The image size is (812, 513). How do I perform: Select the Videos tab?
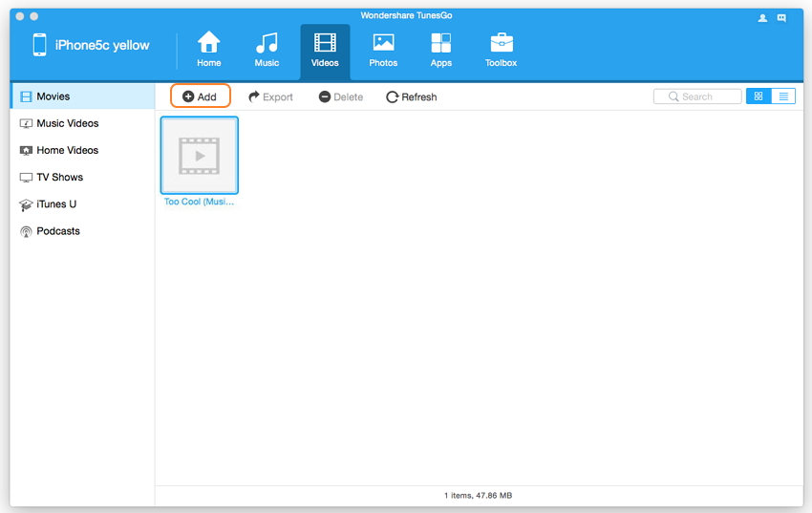pyautogui.click(x=325, y=50)
